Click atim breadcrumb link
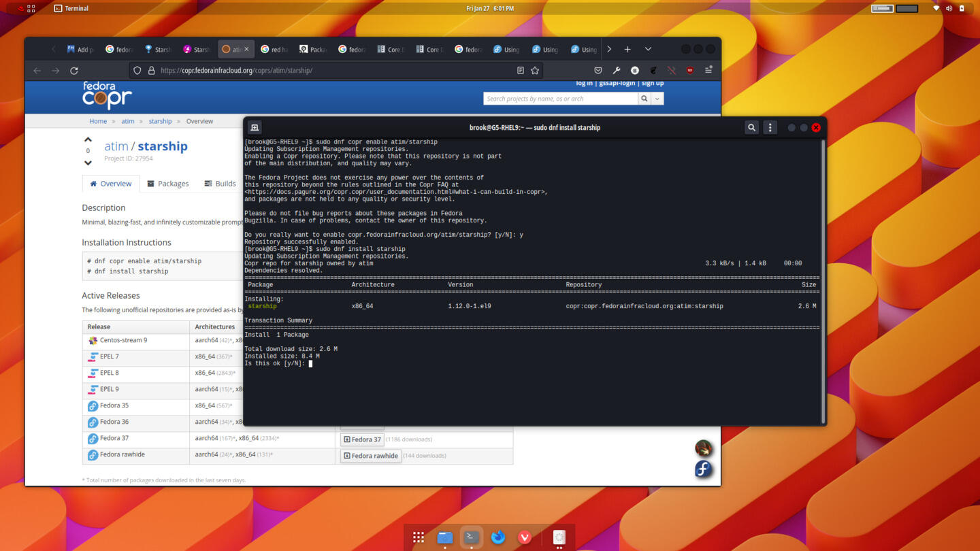 pos(128,121)
